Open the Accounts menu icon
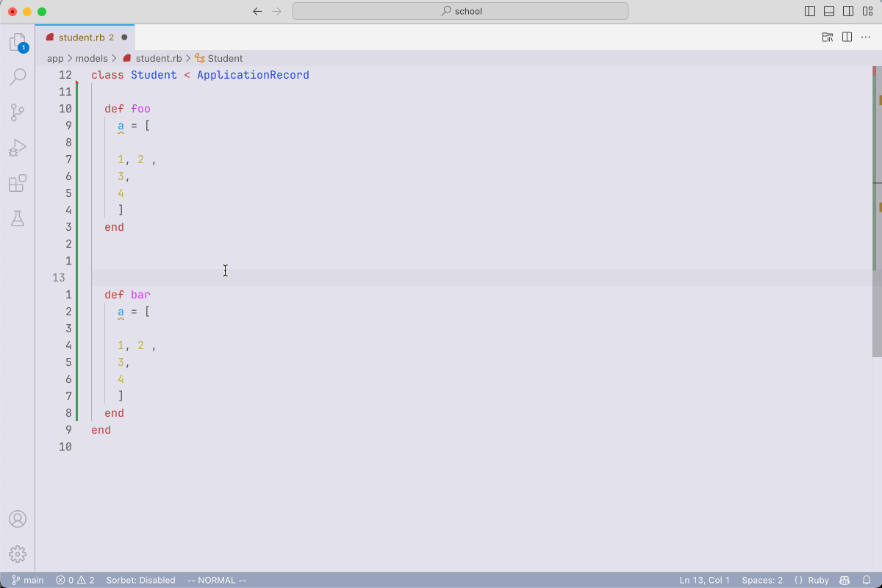Image resolution: width=882 pixels, height=588 pixels. pyautogui.click(x=18, y=519)
